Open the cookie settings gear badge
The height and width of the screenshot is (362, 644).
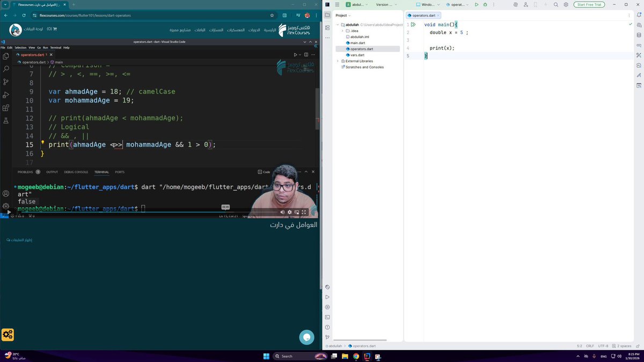coord(8,335)
